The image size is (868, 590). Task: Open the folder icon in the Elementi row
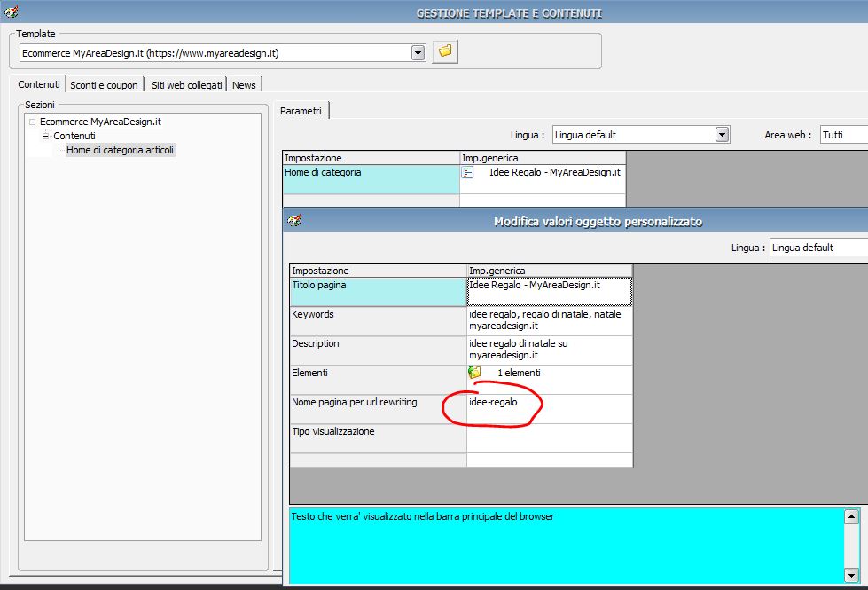(x=474, y=373)
